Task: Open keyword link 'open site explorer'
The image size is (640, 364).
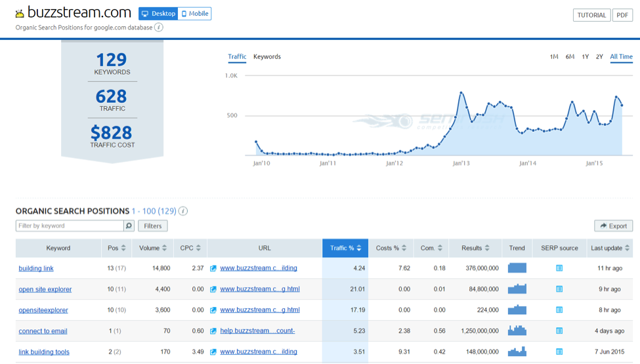Action: 45,289
